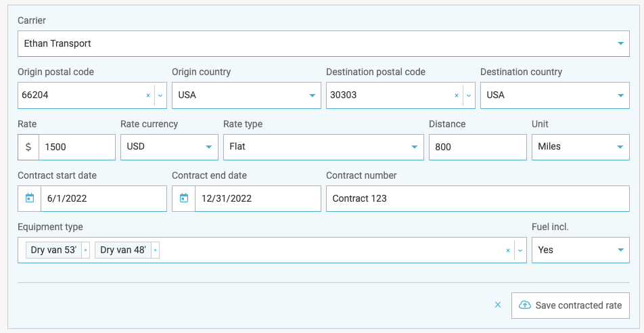
Task: Cancel the form with the X icon
Action: pos(498,305)
